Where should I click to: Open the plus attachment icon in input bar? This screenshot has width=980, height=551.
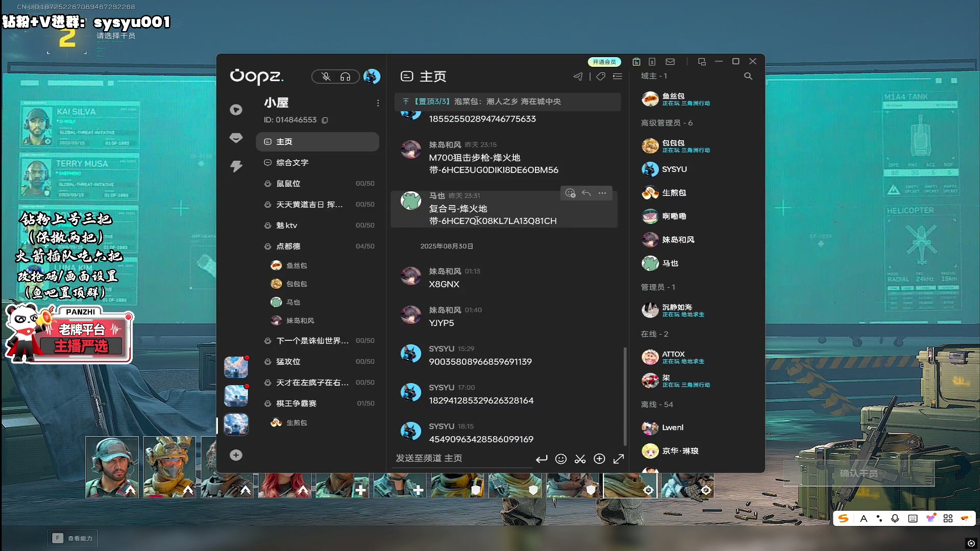600,459
